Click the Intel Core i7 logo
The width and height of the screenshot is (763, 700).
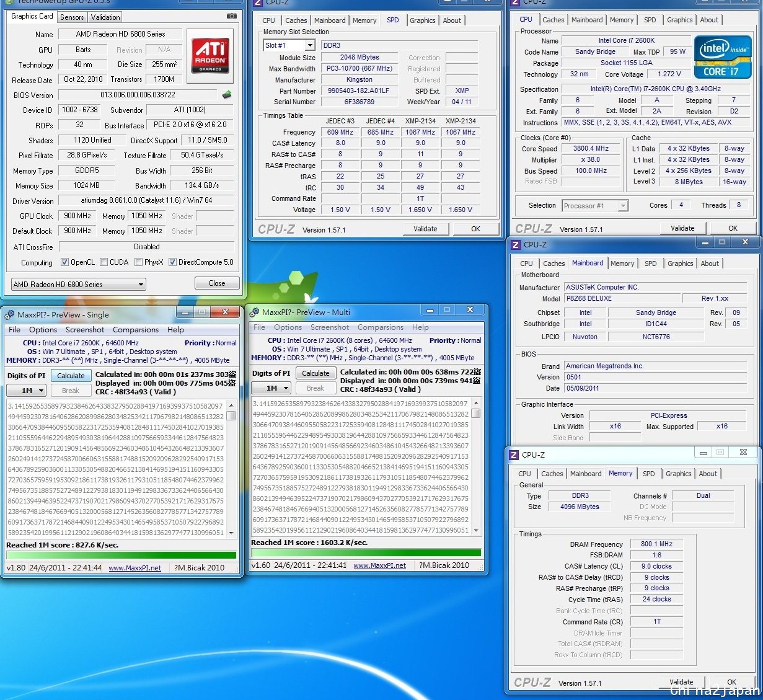[x=723, y=57]
